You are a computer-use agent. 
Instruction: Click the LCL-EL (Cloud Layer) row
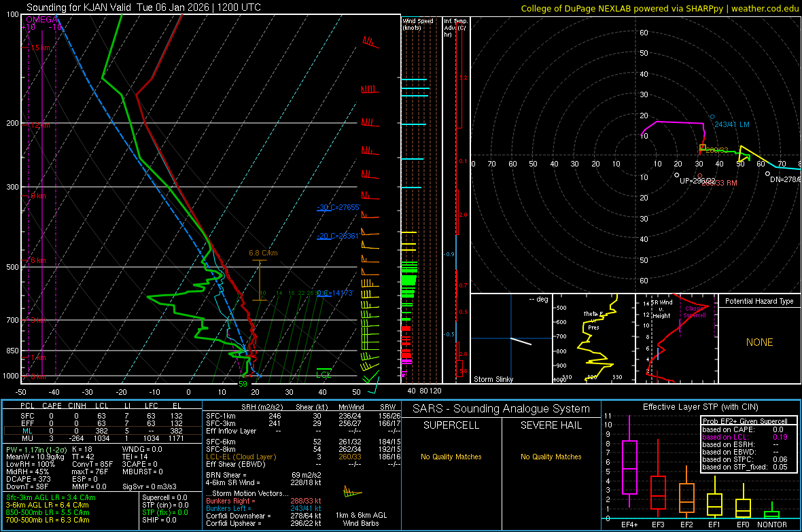[303, 457]
